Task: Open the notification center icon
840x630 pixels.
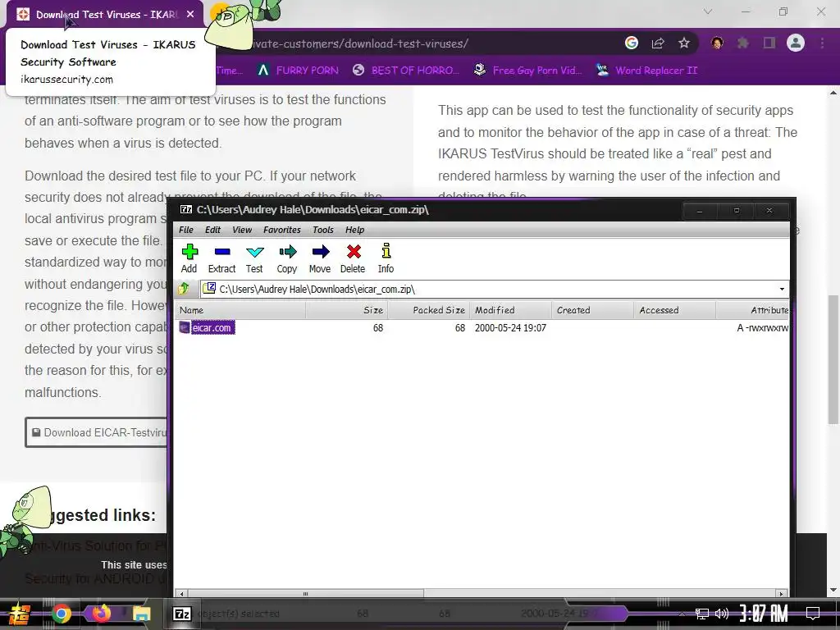Action: tap(813, 614)
